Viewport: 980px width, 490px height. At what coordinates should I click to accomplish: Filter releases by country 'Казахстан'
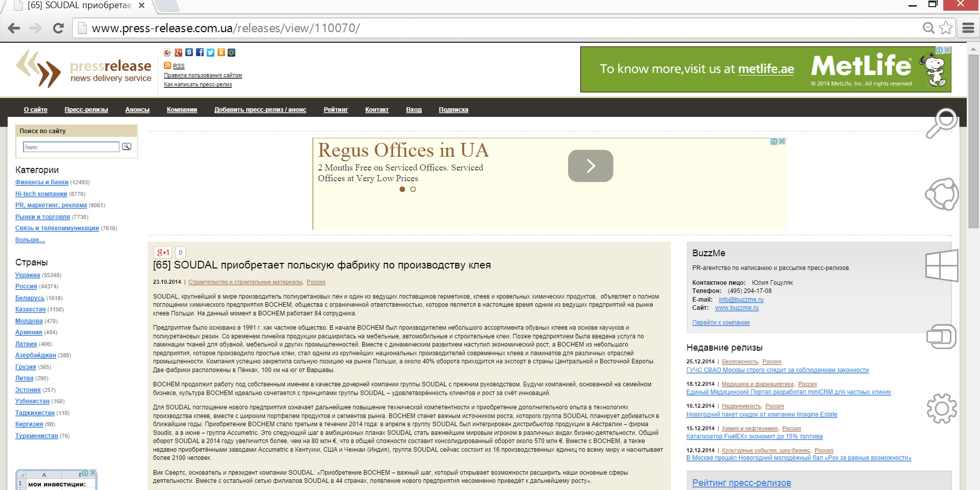(31, 309)
